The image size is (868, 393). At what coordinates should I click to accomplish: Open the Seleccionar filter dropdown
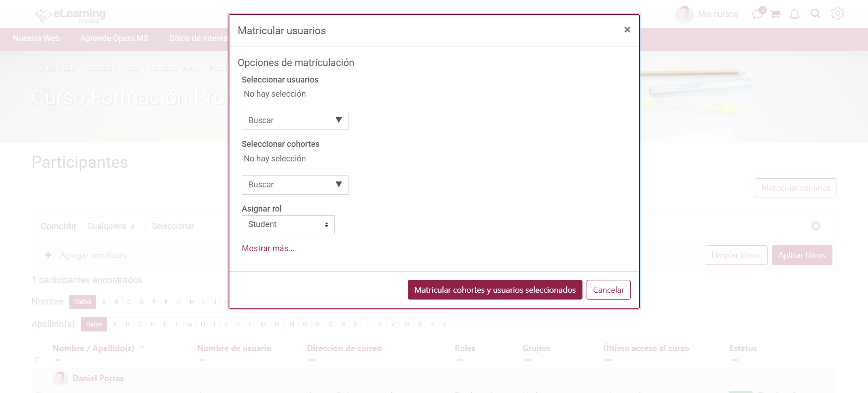[x=187, y=227]
